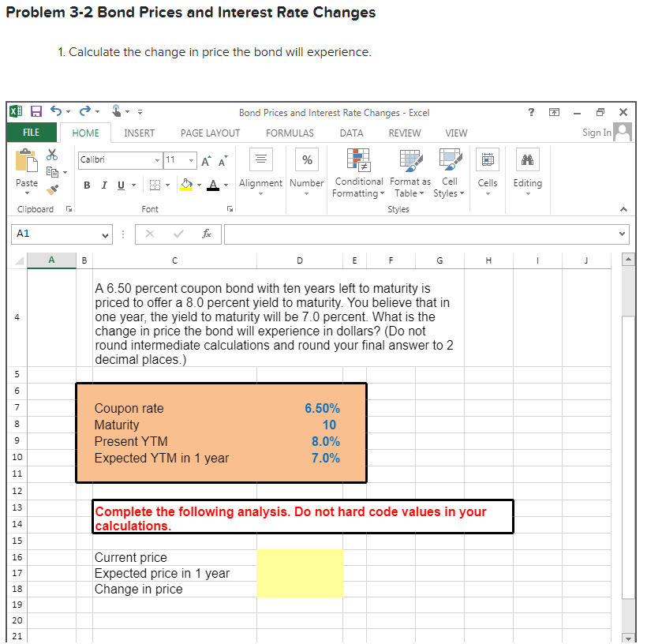Select row 16 header

(x=17, y=557)
